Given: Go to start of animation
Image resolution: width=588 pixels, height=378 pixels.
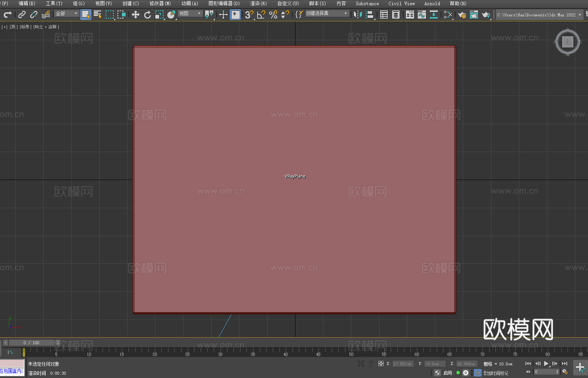Looking at the screenshot, I should pyautogui.click(x=528, y=364).
